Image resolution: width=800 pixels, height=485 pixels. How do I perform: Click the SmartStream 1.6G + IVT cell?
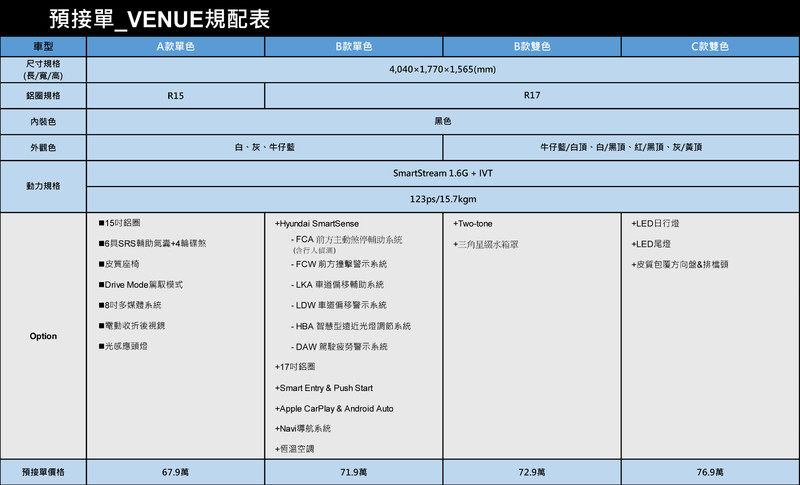coord(443,173)
